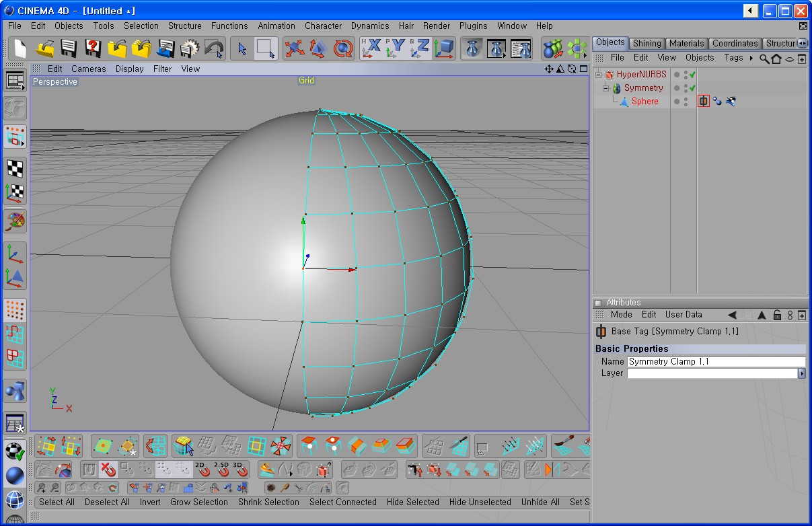
Task: Toggle X axis lock
Action: [x=371, y=48]
